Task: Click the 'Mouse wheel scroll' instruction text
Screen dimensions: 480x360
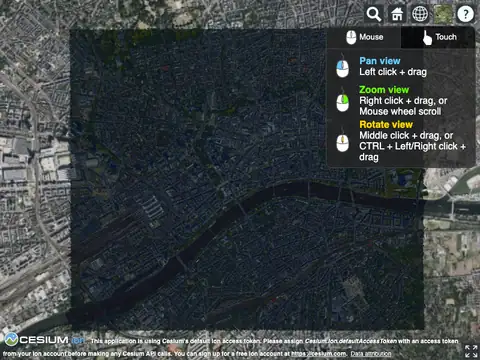Action: tap(400, 111)
